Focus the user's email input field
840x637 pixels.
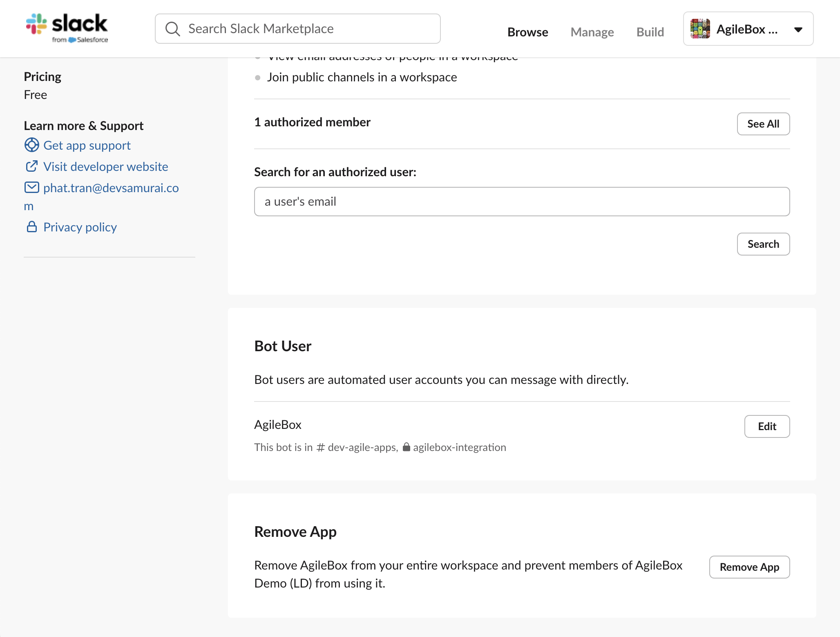(522, 202)
